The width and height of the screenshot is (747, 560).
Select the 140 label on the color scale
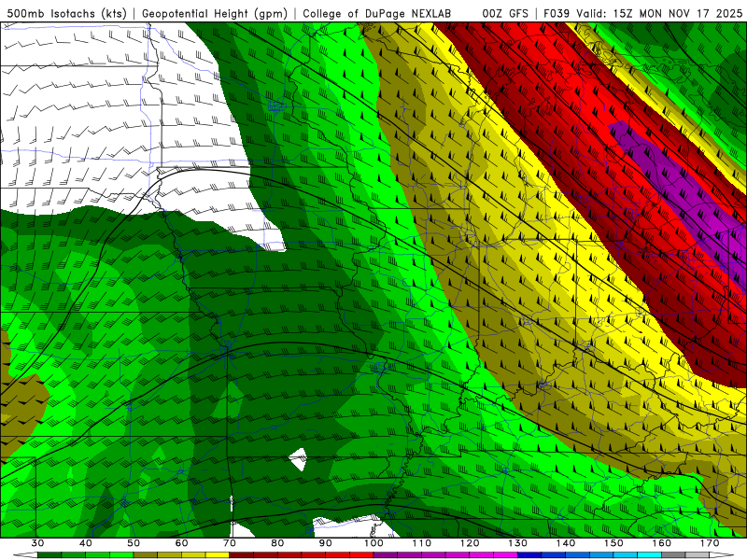point(566,543)
